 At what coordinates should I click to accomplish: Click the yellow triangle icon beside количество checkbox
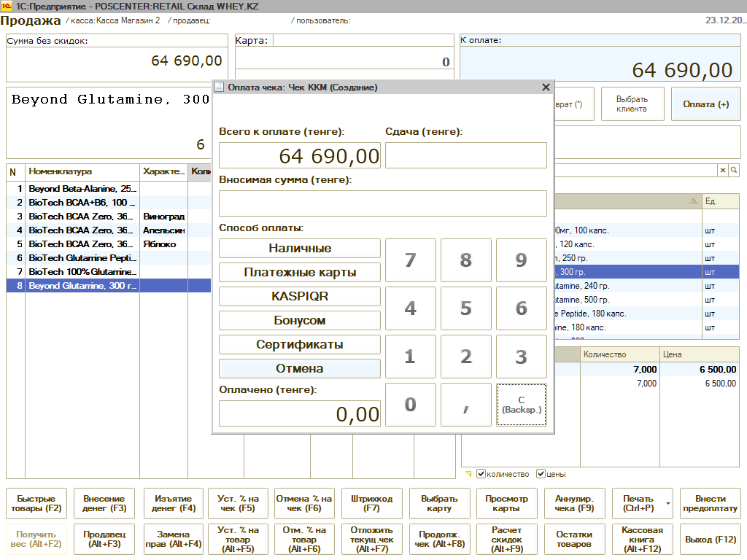(x=468, y=474)
